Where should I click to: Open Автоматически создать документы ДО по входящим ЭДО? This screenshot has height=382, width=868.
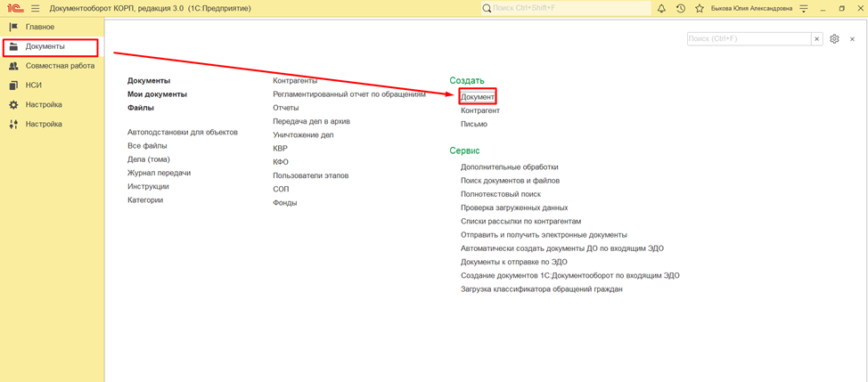(562, 248)
